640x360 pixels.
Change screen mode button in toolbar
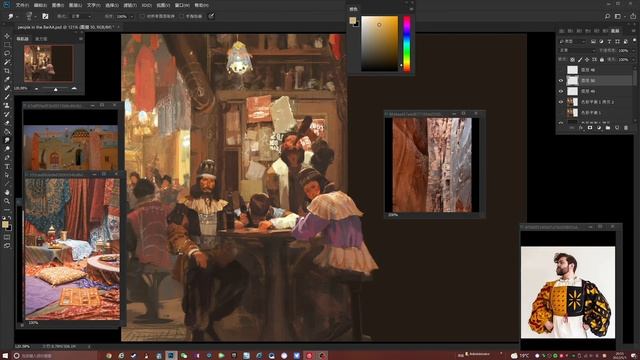(x=7, y=246)
